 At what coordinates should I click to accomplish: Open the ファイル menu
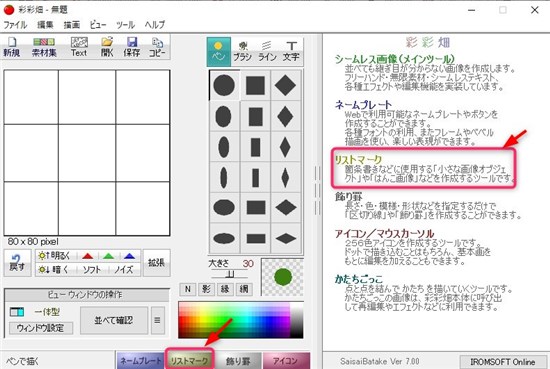(15, 25)
